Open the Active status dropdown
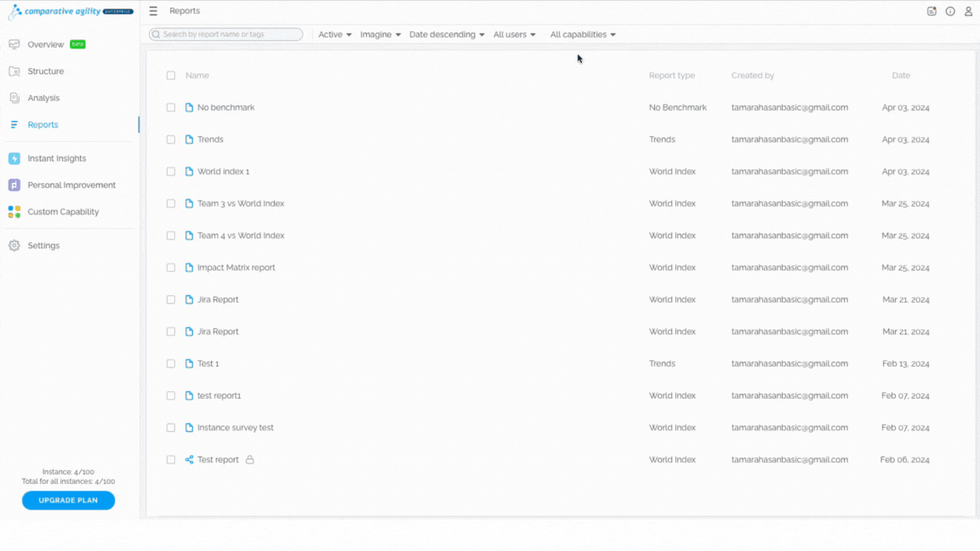The width and height of the screenshot is (980, 551). 335,34
